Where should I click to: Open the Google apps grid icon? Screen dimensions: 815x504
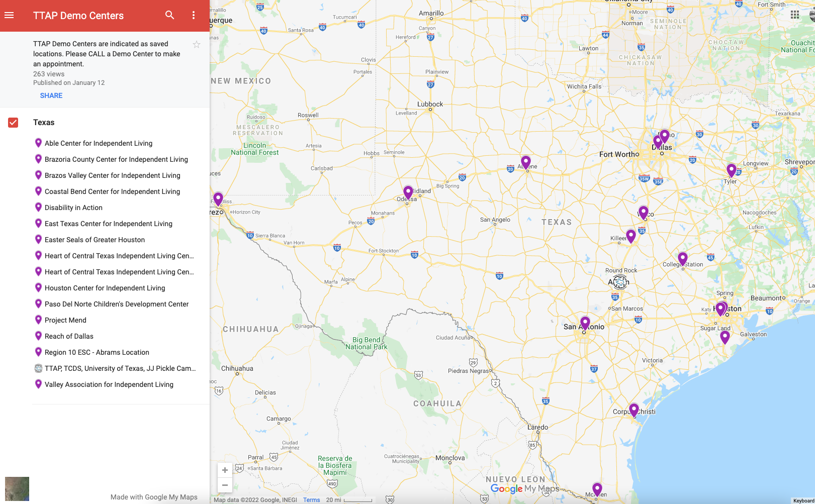coord(795,15)
